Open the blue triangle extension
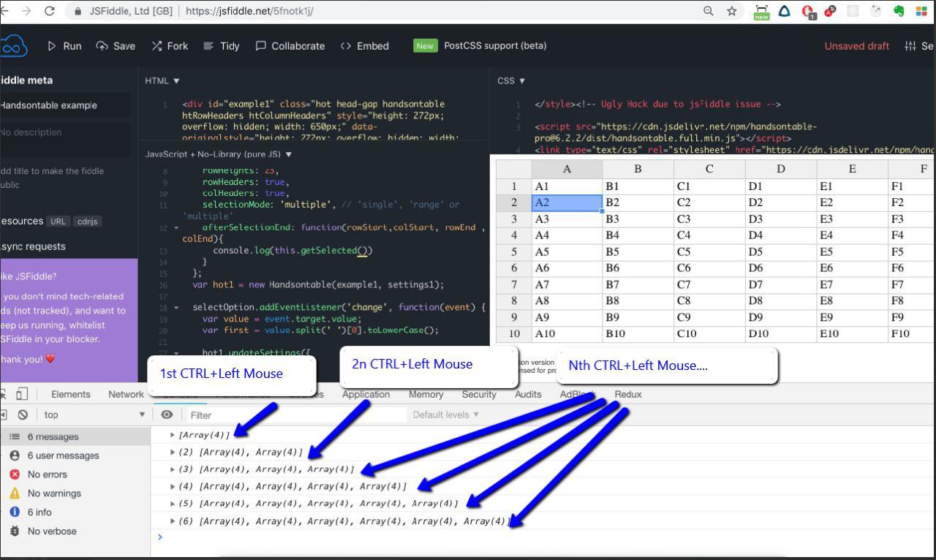Screen dimensions: 936x560 785,11
